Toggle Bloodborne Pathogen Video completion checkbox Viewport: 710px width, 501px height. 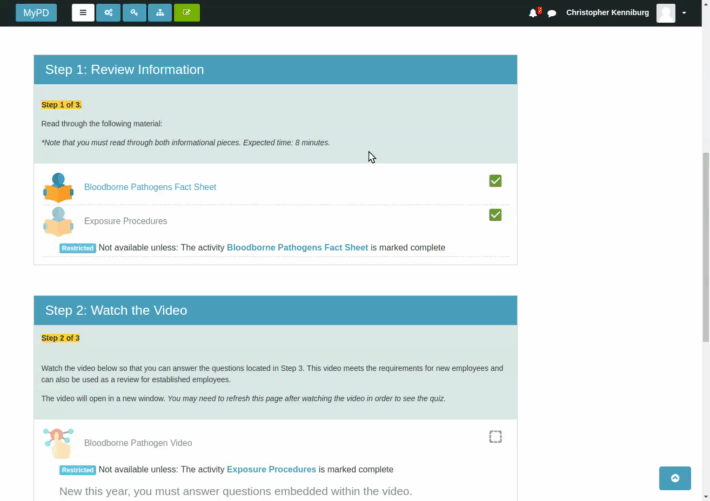495,437
